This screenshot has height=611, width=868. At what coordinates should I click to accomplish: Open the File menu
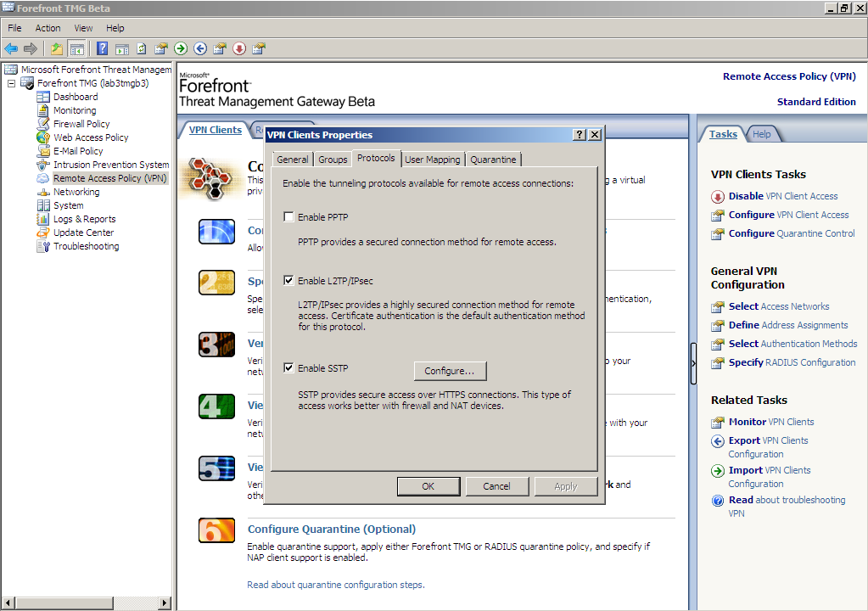(14, 28)
